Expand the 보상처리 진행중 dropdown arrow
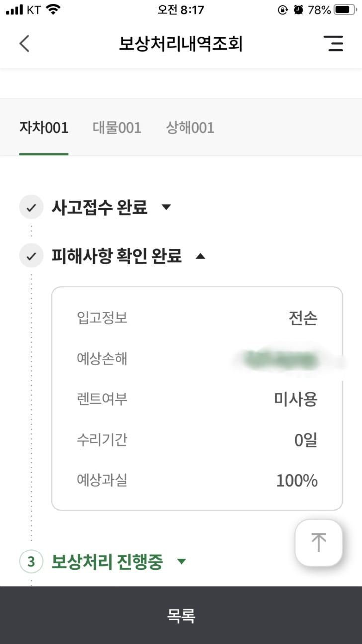The image size is (362, 644). point(181,562)
